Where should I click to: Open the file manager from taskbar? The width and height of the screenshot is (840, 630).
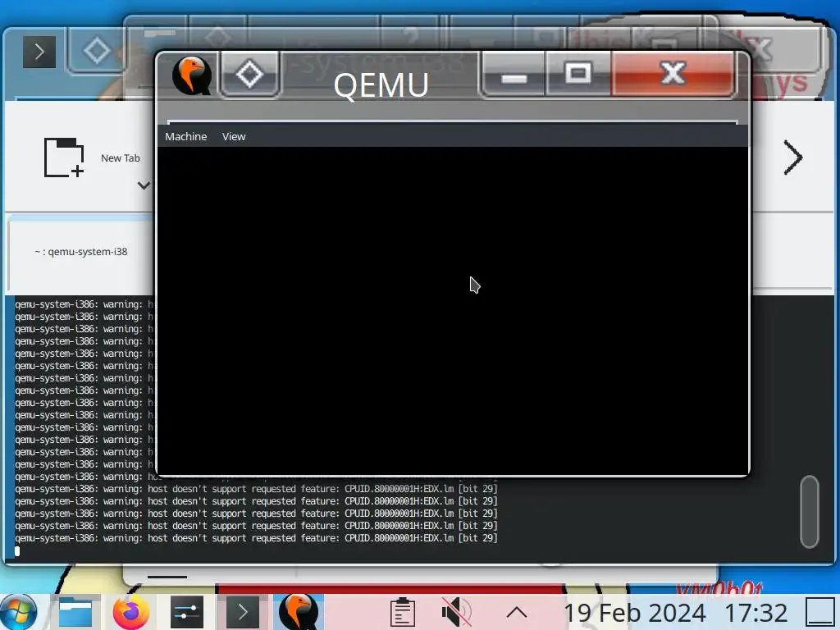[x=75, y=612]
